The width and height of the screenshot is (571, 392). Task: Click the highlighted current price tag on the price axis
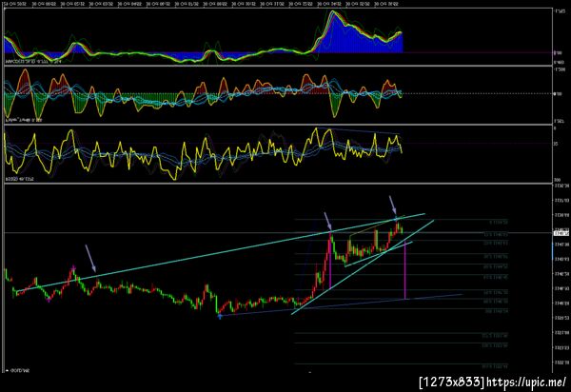click(561, 233)
